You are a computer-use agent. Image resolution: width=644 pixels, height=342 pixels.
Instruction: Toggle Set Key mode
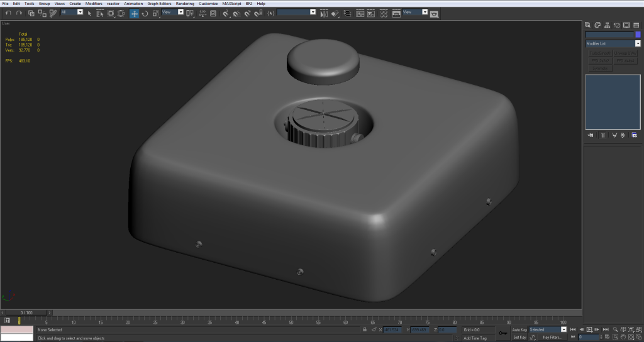[x=519, y=337]
